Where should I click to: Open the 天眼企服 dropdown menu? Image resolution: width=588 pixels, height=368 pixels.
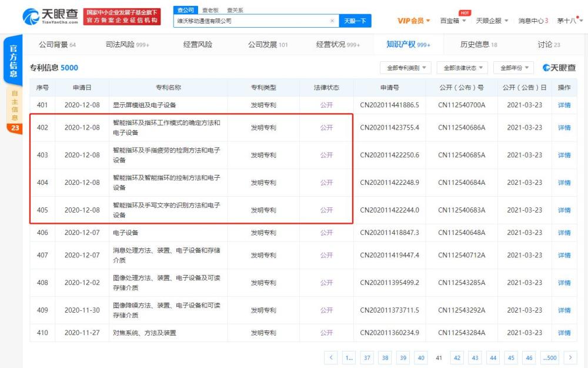coord(492,21)
